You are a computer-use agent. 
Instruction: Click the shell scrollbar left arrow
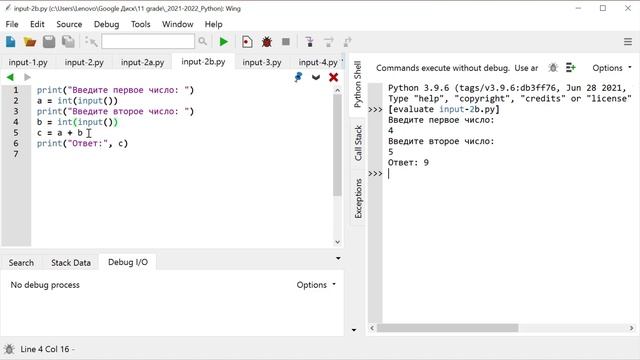click(x=372, y=328)
